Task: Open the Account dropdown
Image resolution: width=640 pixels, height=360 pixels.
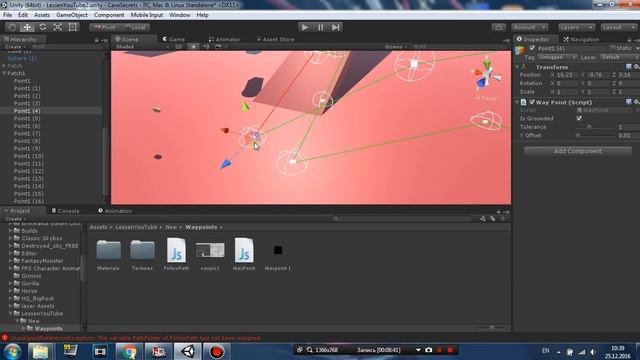Action: pos(529,27)
